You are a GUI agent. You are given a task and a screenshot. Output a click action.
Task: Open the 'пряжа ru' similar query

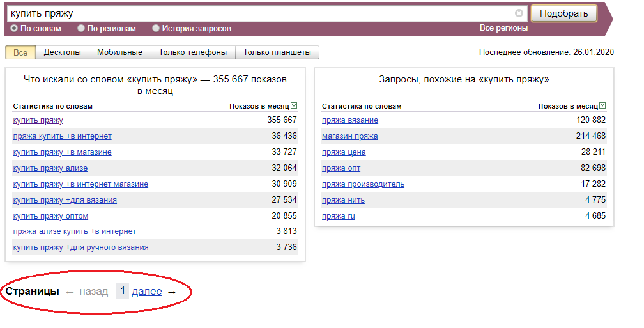tap(339, 216)
